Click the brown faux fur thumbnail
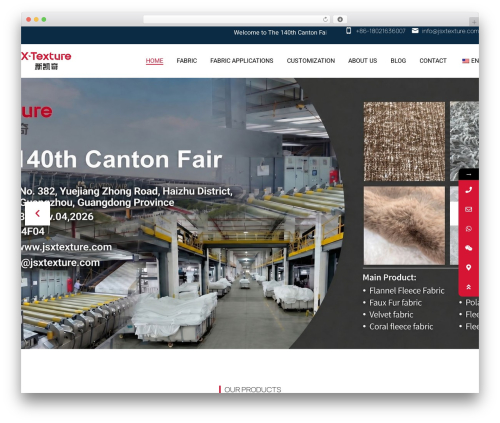Screen dimensions: 500x423 tap(404, 225)
